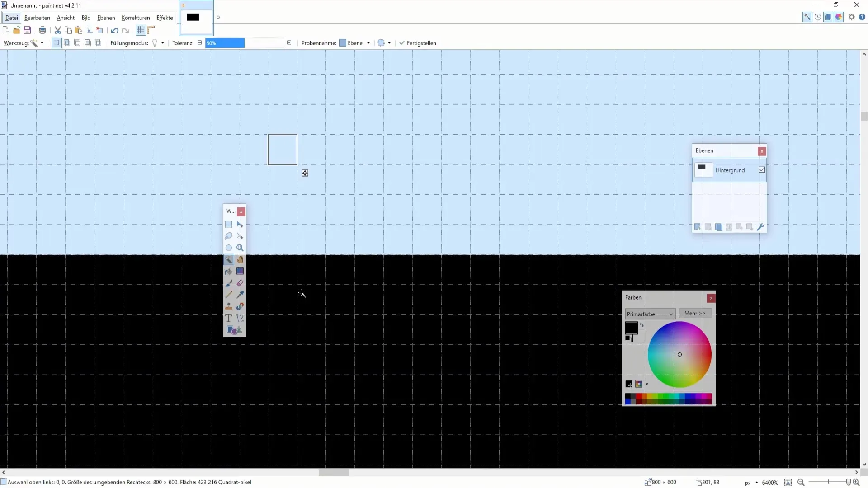
Task: Save the image with floppy icon
Action: [27, 30]
